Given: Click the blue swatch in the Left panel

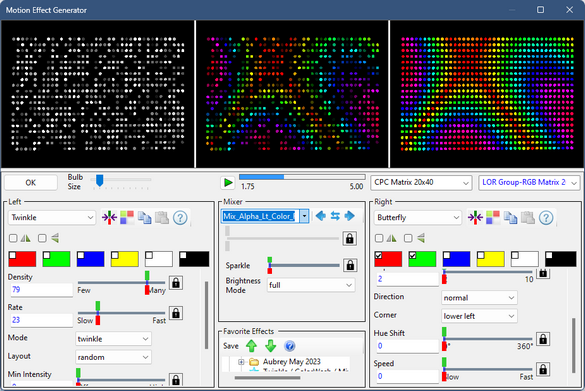Looking at the screenshot, I should pyautogui.click(x=91, y=259).
